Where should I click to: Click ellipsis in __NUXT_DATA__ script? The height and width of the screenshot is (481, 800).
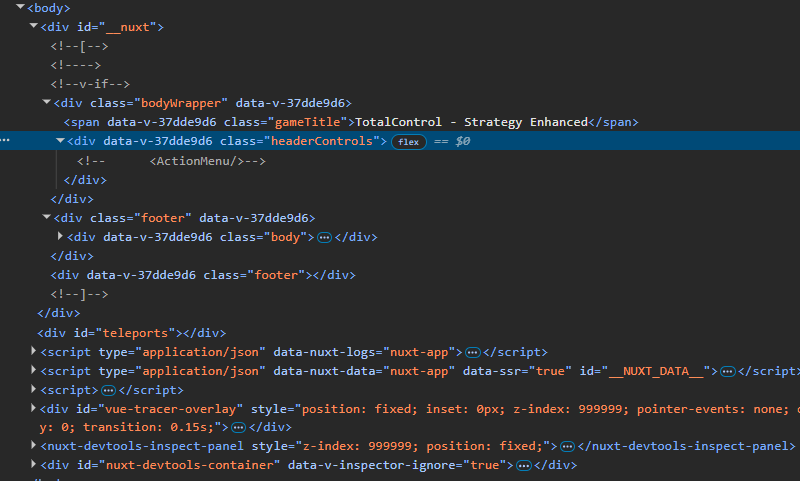click(x=728, y=371)
